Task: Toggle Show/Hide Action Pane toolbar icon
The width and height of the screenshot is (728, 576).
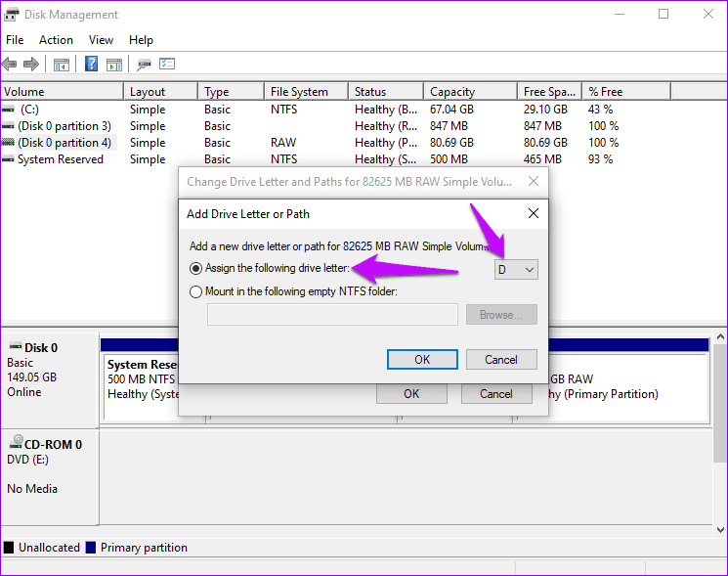Action: point(114,65)
